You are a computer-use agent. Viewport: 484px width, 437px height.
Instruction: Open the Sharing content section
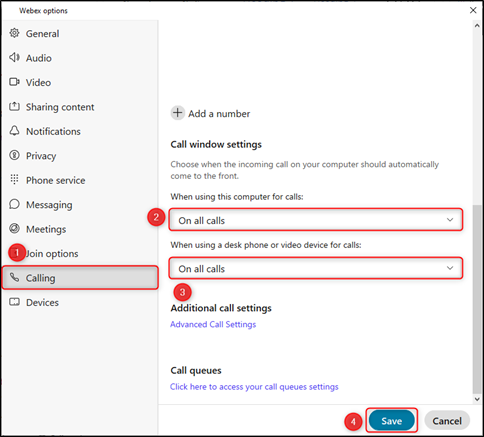pyautogui.click(x=80, y=107)
